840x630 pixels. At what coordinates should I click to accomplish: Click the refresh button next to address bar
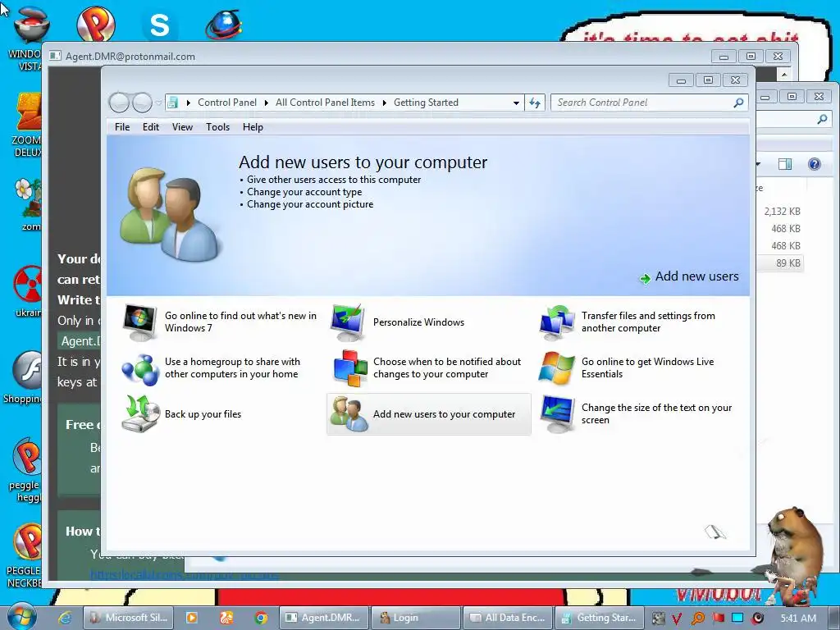pyautogui.click(x=535, y=103)
